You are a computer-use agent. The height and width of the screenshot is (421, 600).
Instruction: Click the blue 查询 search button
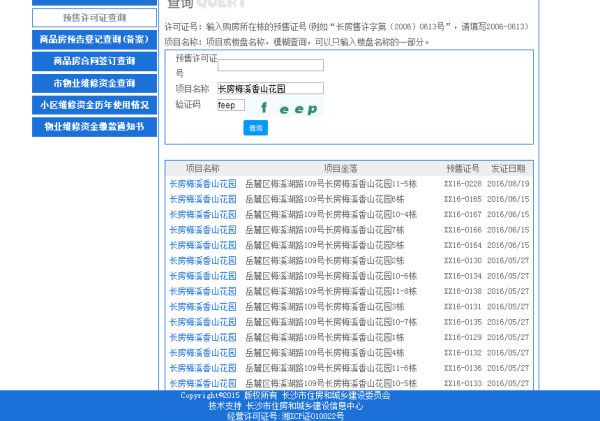(x=256, y=128)
